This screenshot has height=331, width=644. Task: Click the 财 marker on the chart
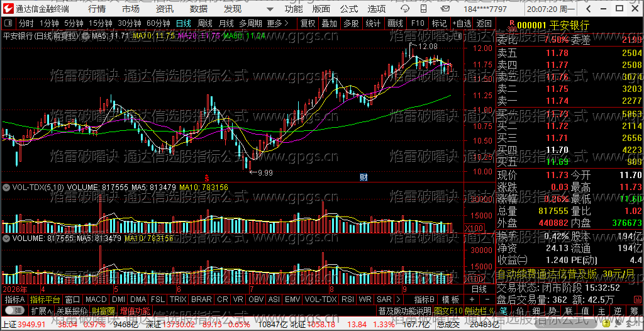(x=364, y=177)
